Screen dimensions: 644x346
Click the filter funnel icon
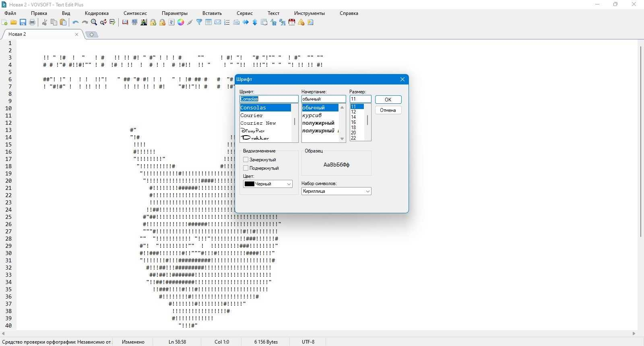click(199, 23)
